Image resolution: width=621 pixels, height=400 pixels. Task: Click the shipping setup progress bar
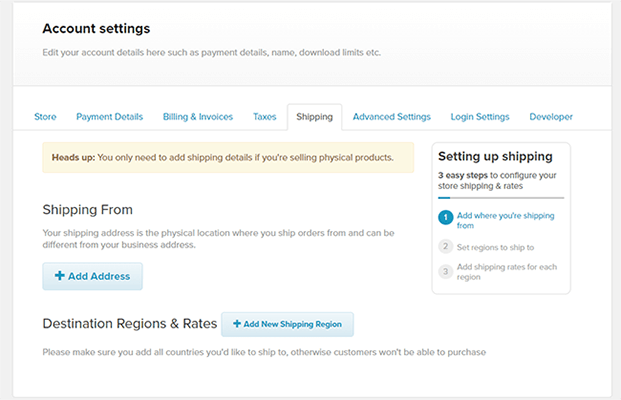pyautogui.click(x=500, y=198)
